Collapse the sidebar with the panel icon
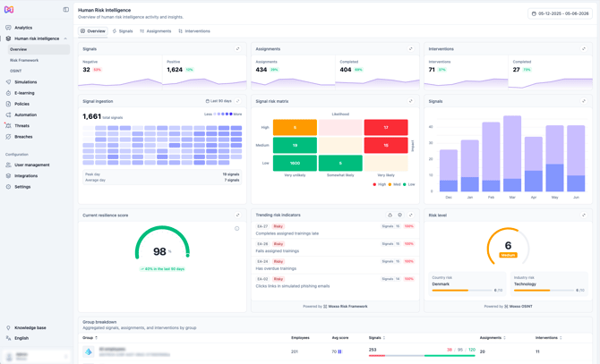The height and width of the screenshot is (364, 600). (x=65, y=10)
